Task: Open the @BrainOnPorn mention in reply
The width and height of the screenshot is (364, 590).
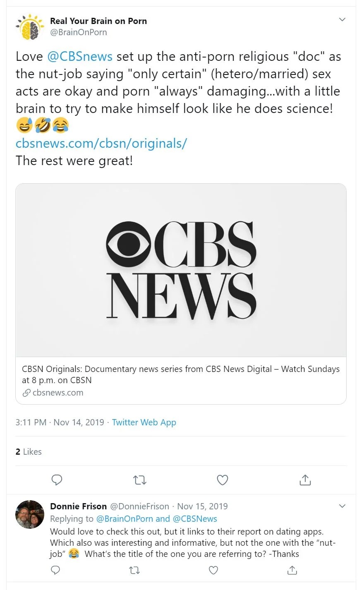Action: pos(125,519)
